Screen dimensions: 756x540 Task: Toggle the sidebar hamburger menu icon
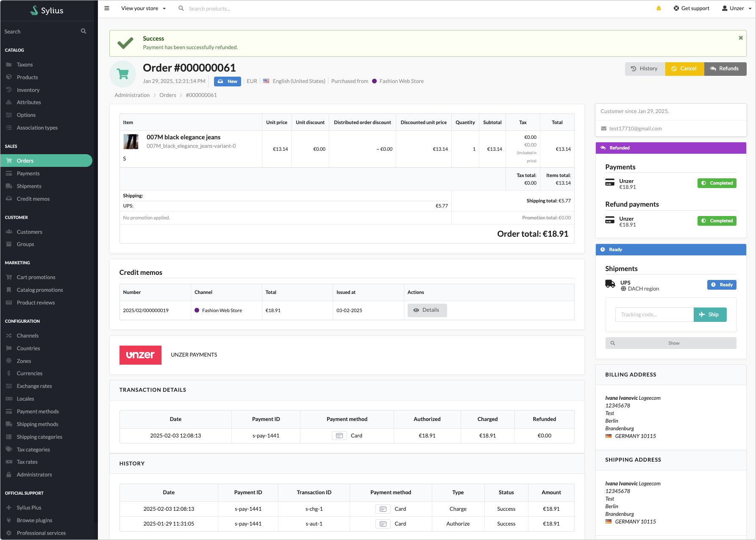click(107, 8)
